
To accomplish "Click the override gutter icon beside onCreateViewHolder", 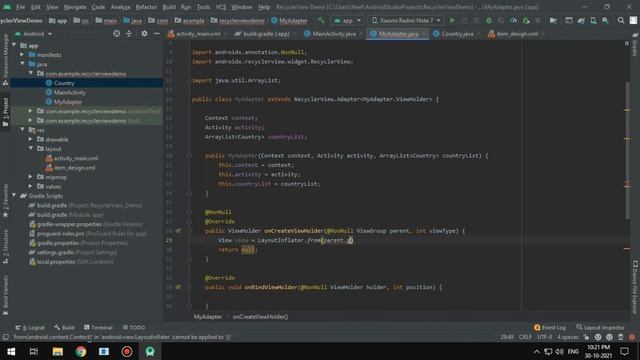I will pos(178,231).
